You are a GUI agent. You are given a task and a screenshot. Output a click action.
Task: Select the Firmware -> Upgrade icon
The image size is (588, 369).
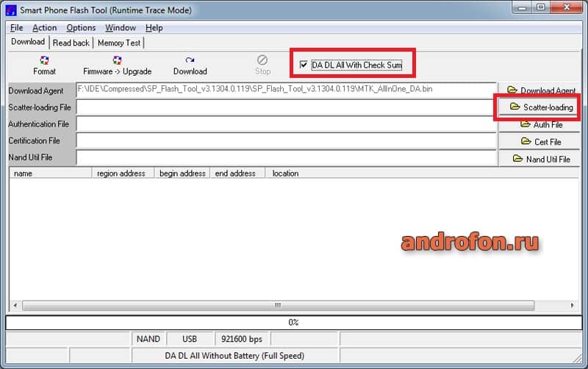click(118, 60)
